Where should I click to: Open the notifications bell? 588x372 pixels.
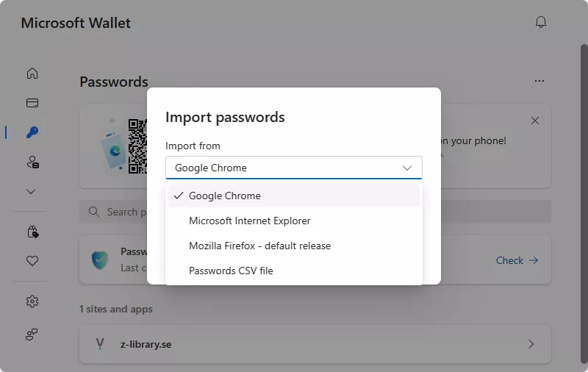pos(540,22)
